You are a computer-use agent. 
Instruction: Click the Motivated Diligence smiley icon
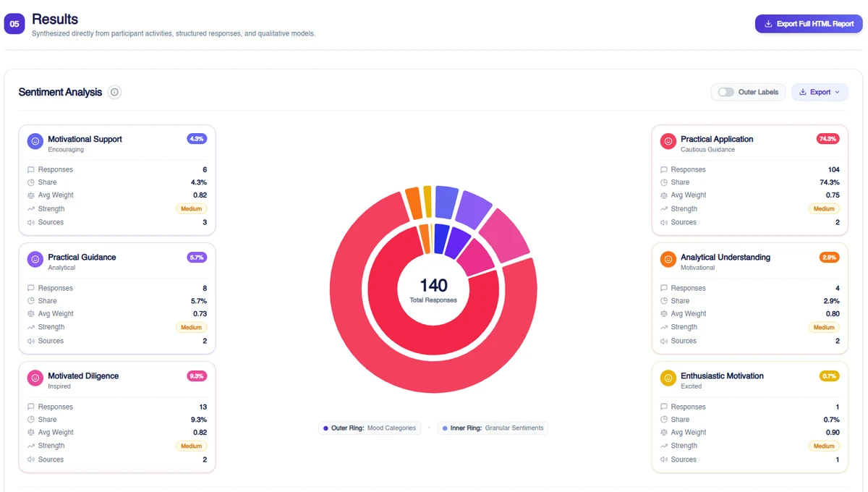(x=35, y=378)
